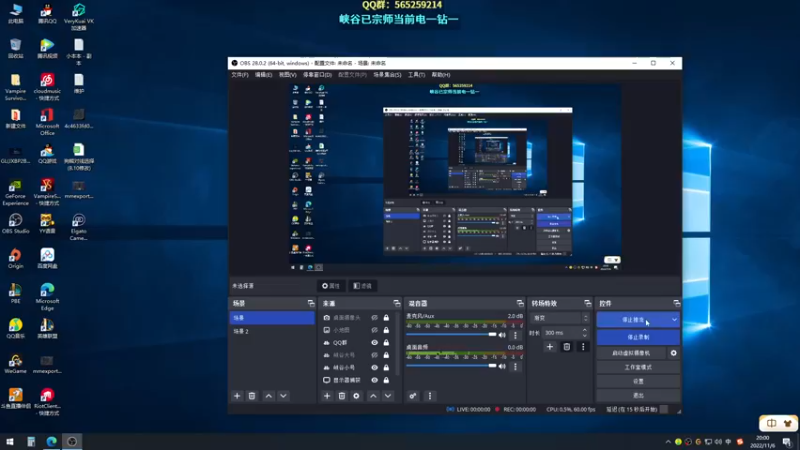Move source up in Sources panel
This screenshot has width=800, height=450.
(x=373, y=396)
